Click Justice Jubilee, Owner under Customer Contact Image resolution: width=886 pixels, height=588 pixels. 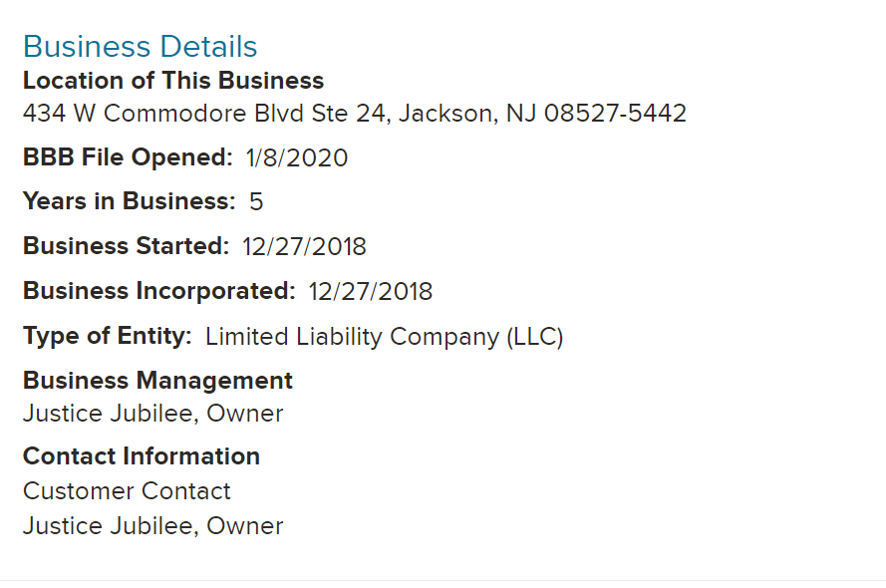tap(153, 526)
